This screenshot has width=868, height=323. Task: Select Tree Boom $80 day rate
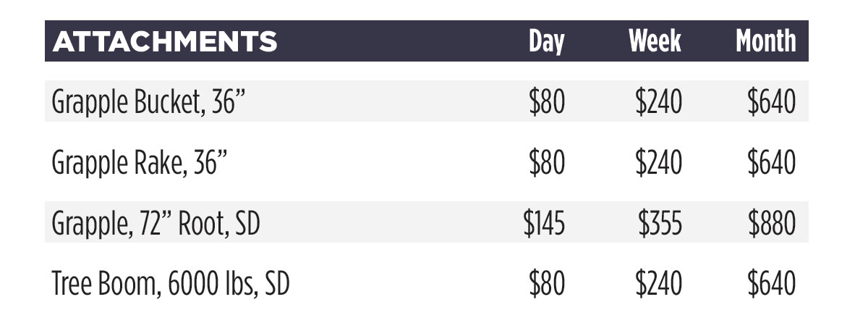(x=547, y=284)
